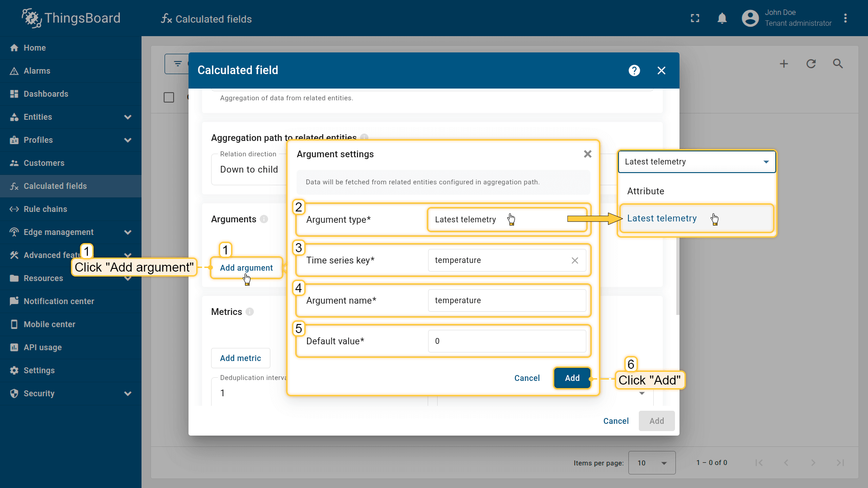Click the Add argument button
Viewport: 868px width, 488px height.
point(246,268)
